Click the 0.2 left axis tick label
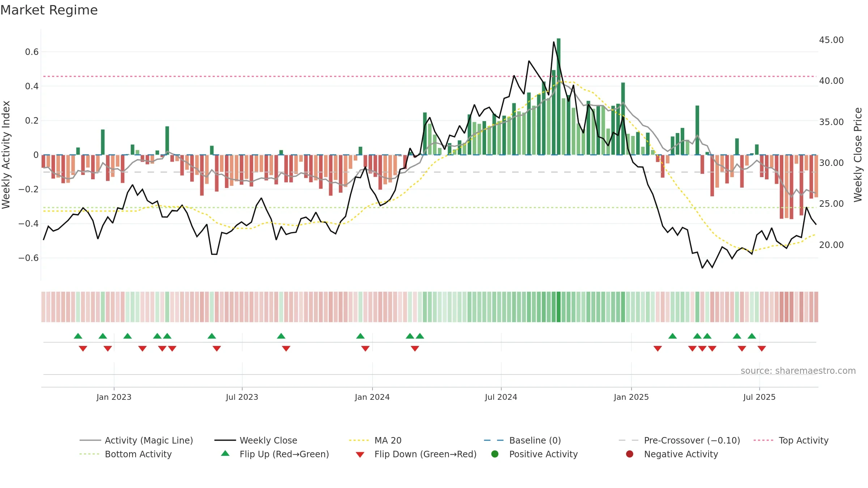Image resolution: width=868 pixels, height=488 pixels. point(32,121)
